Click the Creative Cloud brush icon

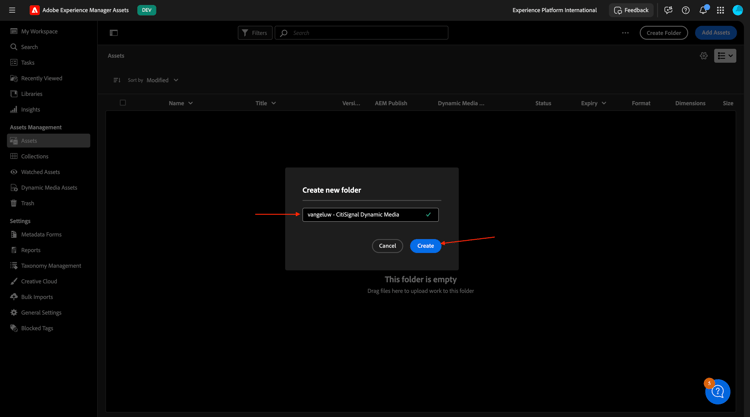14,281
